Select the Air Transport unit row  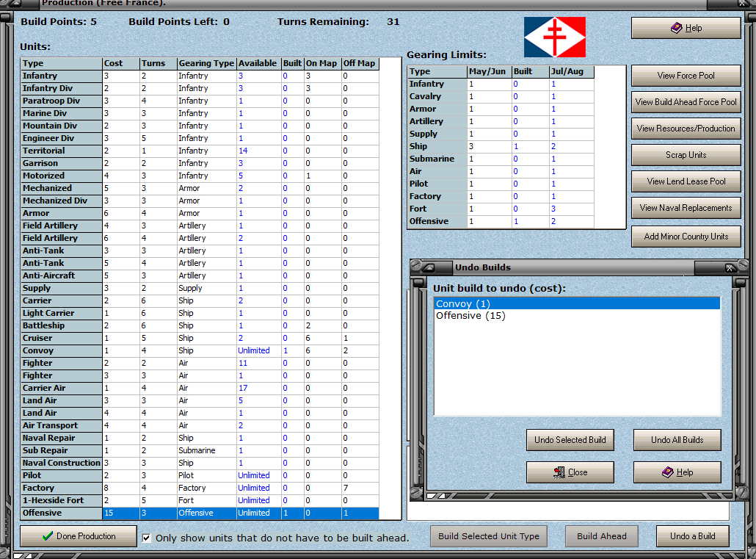click(x=200, y=426)
